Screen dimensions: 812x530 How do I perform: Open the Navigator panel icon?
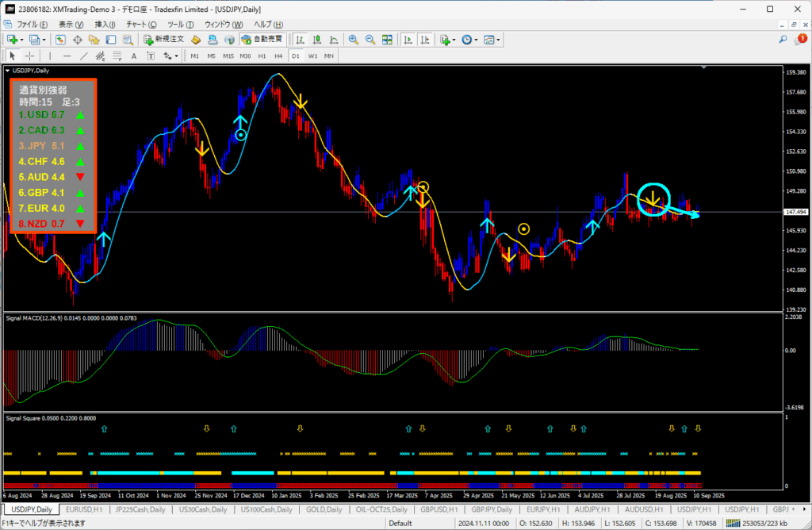94,40
